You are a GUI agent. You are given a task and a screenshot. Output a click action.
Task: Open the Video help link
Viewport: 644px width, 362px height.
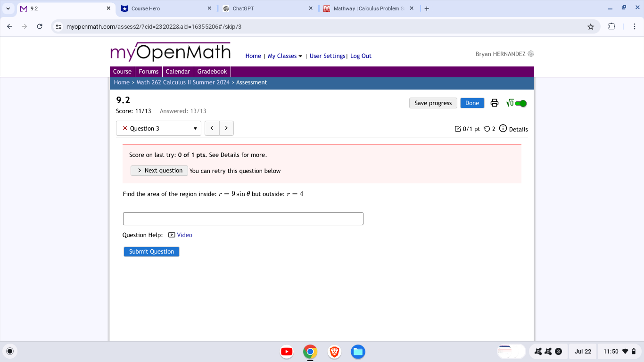click(x=181, y=235)
